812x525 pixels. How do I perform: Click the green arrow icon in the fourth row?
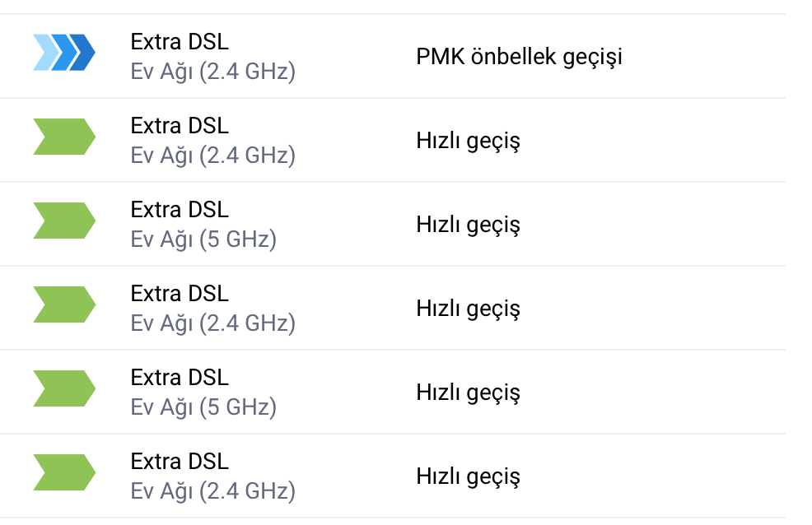[x=64, y=304]
